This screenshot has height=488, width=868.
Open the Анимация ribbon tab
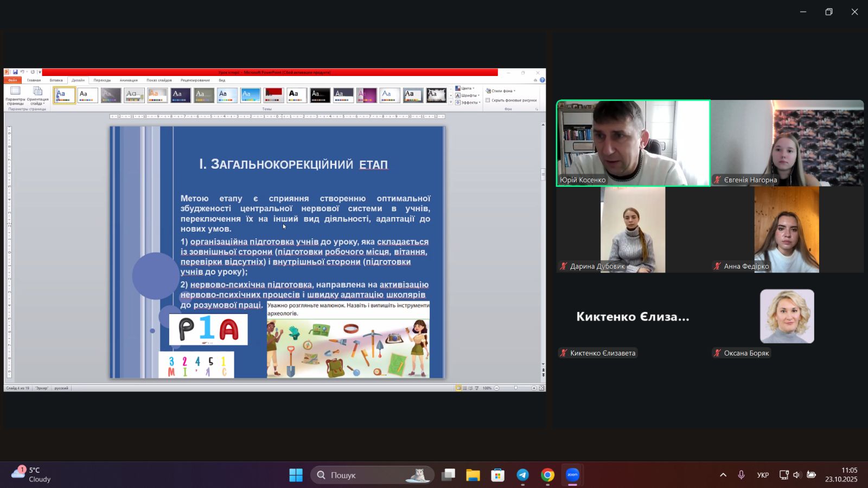point(129,80)
